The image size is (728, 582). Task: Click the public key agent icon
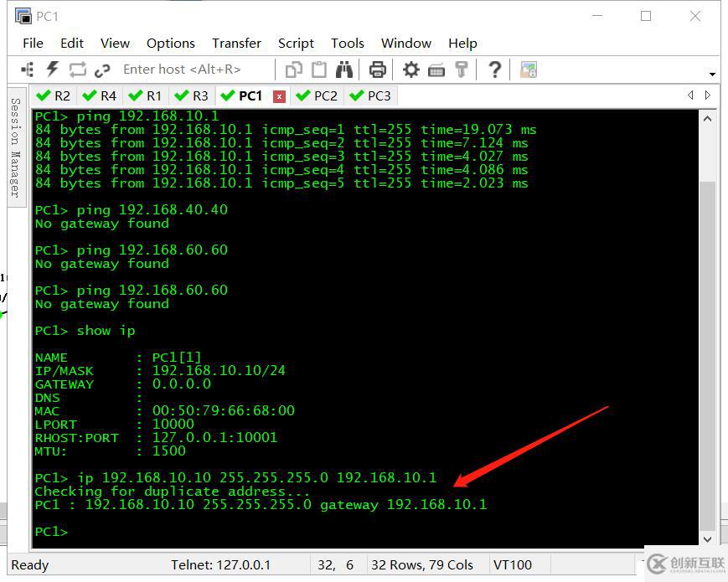[461, 70]
